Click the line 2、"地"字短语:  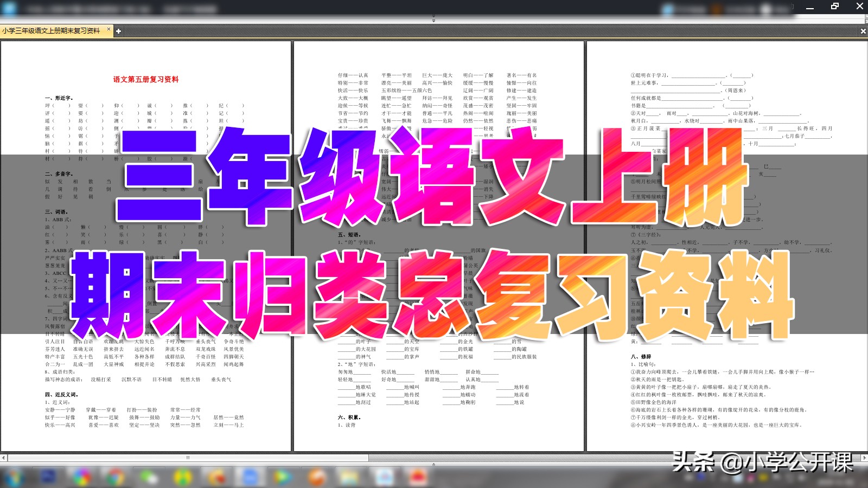[356, 364]
